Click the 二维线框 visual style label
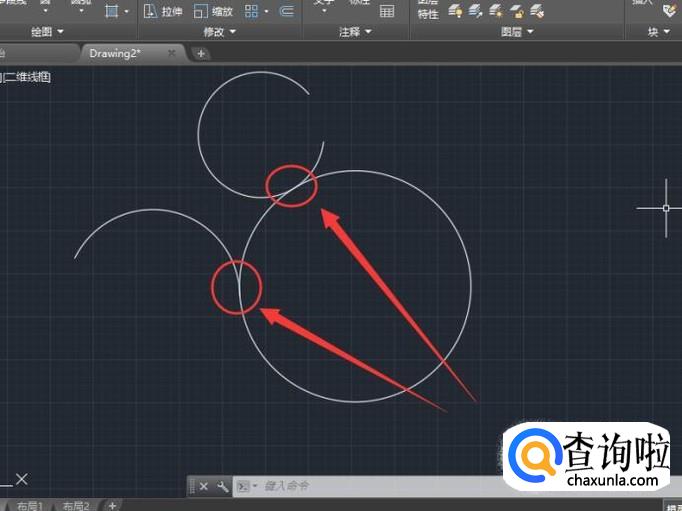 [x=27, y=77]
